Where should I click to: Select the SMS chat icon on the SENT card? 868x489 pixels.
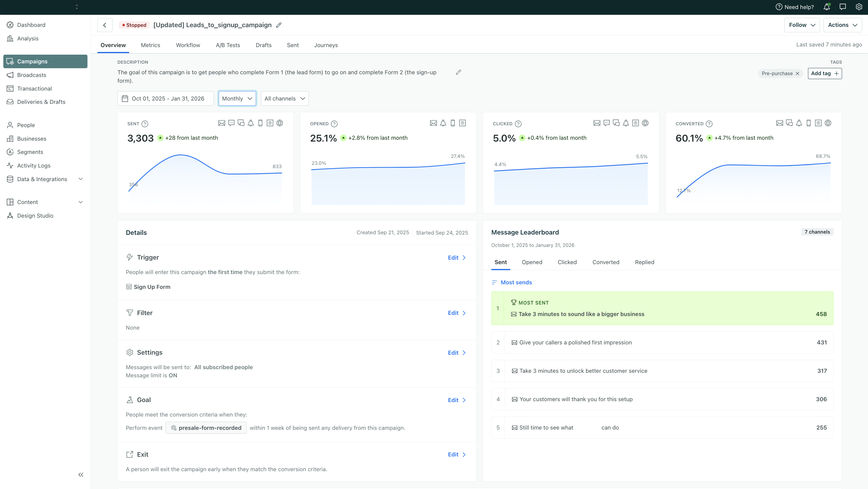(x=231, y=123)
